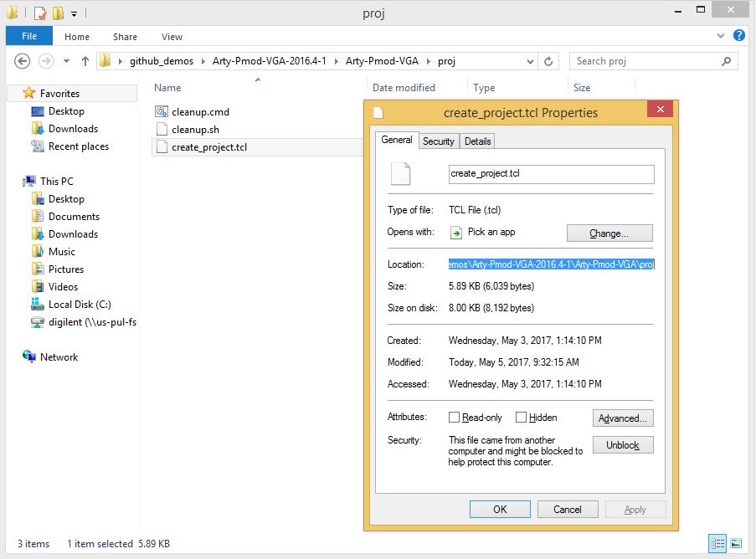Expand the github_demos breadcrumb arrow
Image resolution: width=756 pixels, height=559 pixels.
click(x=203, y=61)
